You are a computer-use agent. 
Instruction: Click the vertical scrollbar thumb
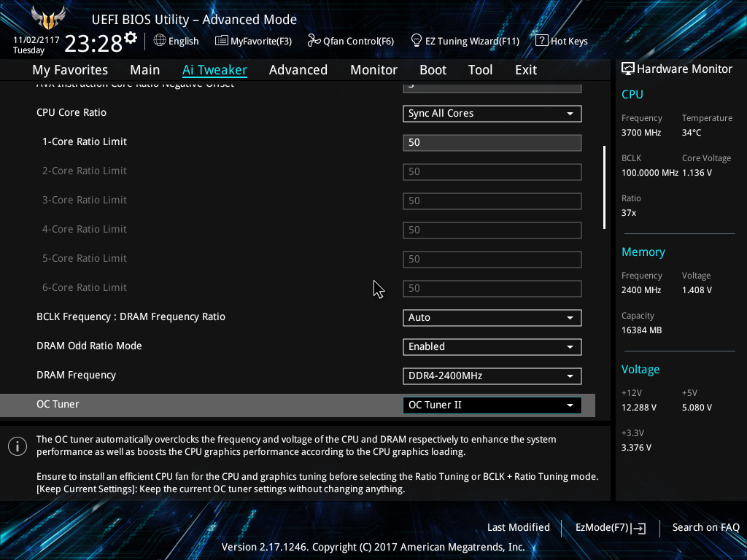pos(605,187)
